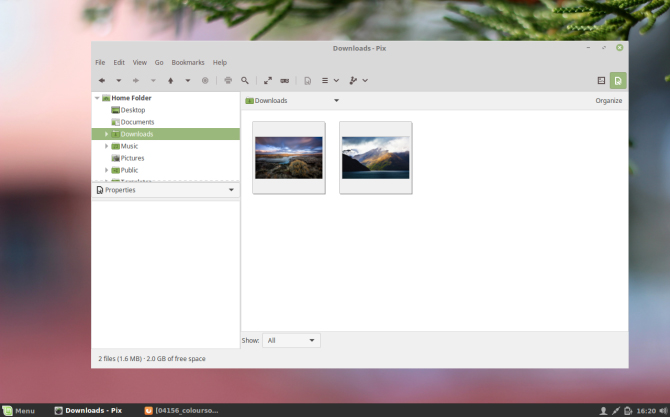Enter fullscreen mode from the toolbar
Image resolution: width=670 pixels, height=417 pixels.
tap(268, 80)
